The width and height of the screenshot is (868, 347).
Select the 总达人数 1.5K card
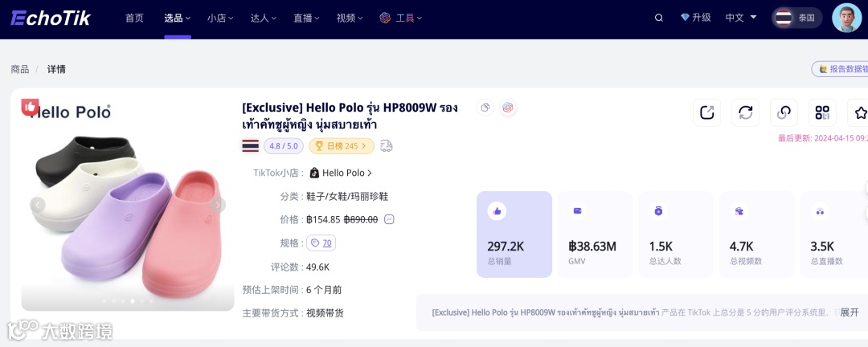[x=676, y=235]
